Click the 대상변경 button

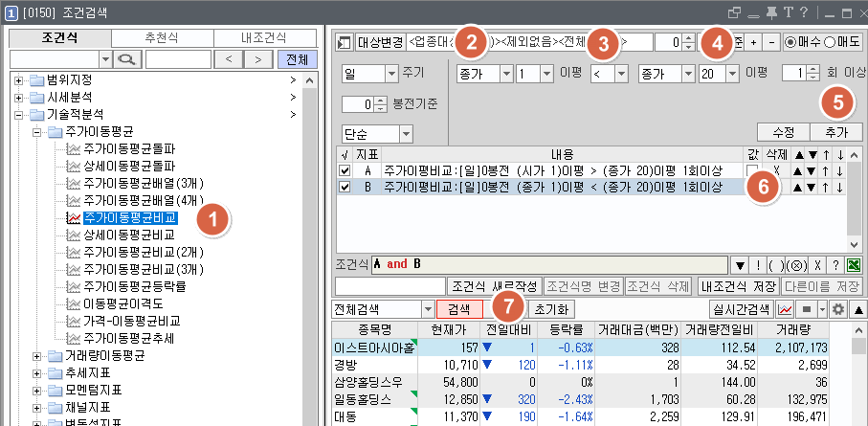point(380,43)
